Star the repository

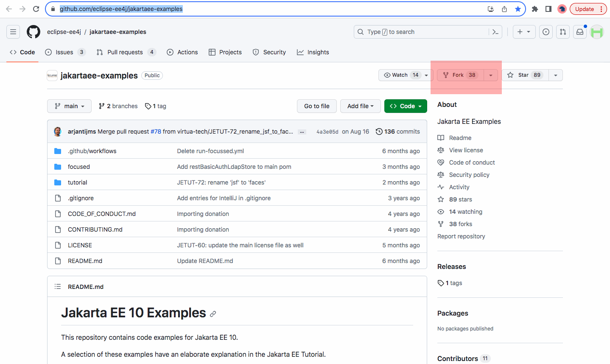click(x=525, y=75)
